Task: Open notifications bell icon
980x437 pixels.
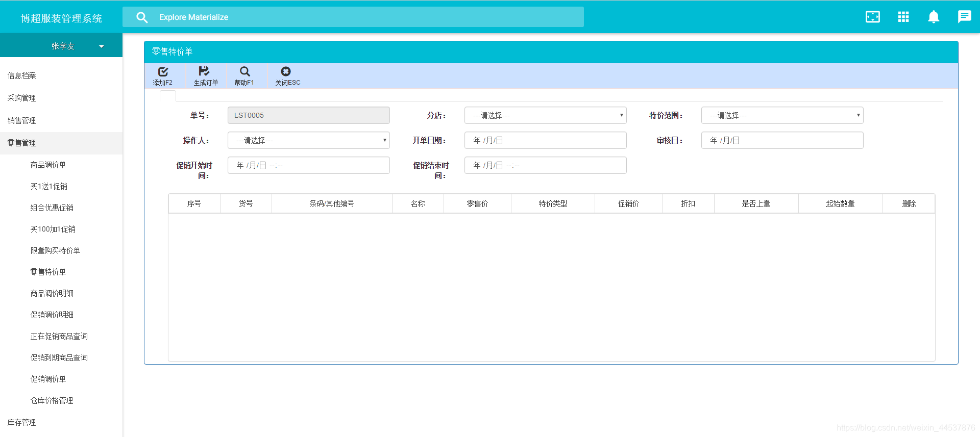Action: point(934,17)
